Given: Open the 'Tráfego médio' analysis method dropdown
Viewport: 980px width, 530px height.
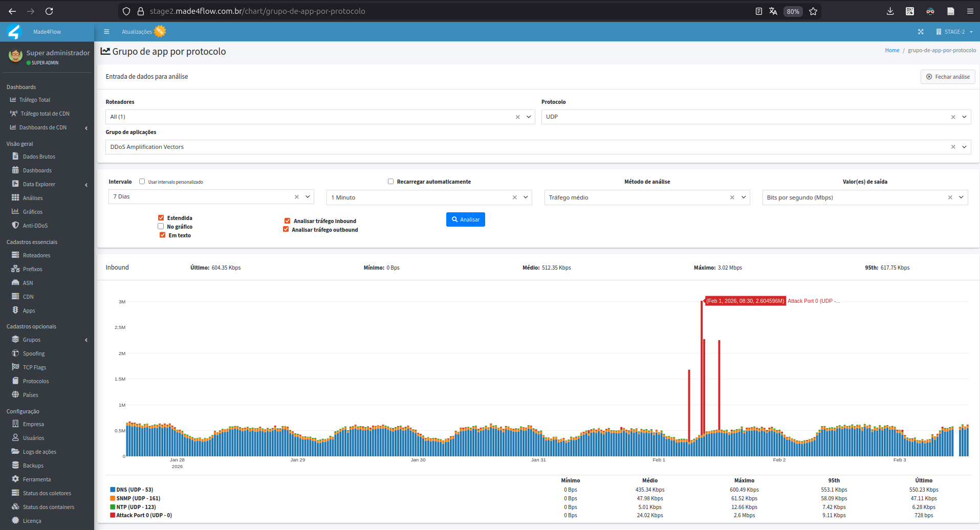Looking at the screenshot, I should 744,197.
